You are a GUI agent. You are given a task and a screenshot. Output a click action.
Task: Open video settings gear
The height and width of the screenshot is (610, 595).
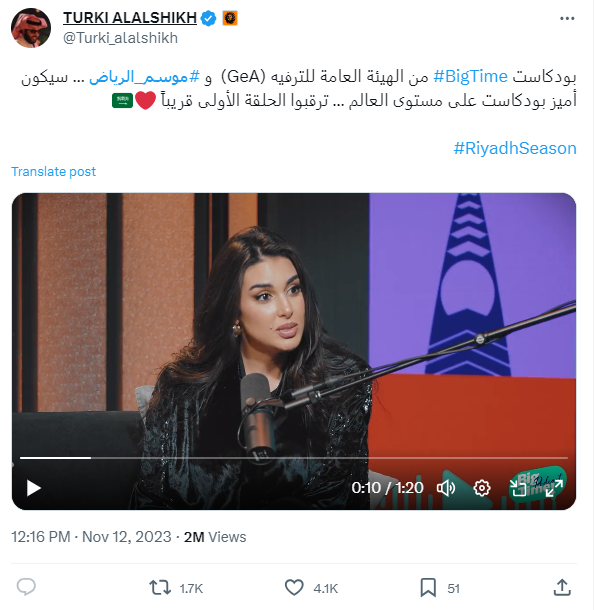pyautogui.click(x=482, y=488)
